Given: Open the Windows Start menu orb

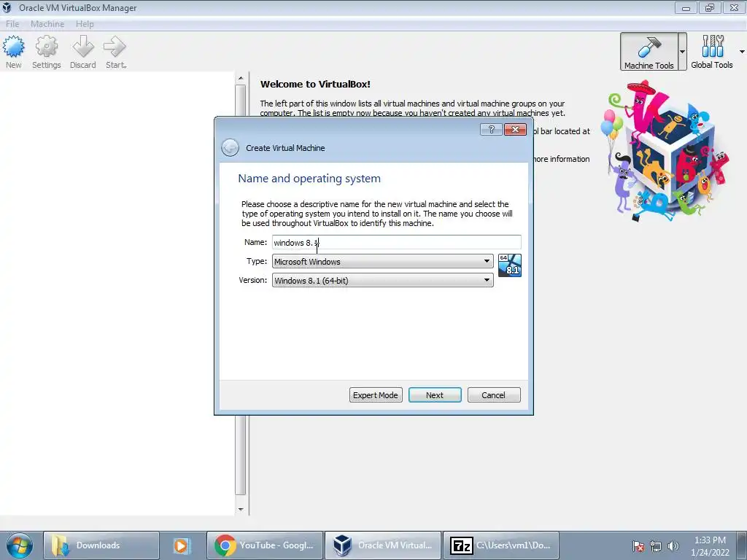Looking at the screenshot, I should tap(20, 545).
